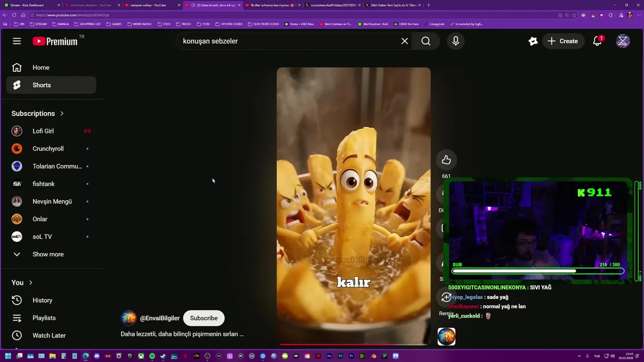
Task: Open Playlists in the sidebar
Action: [51, 318]
